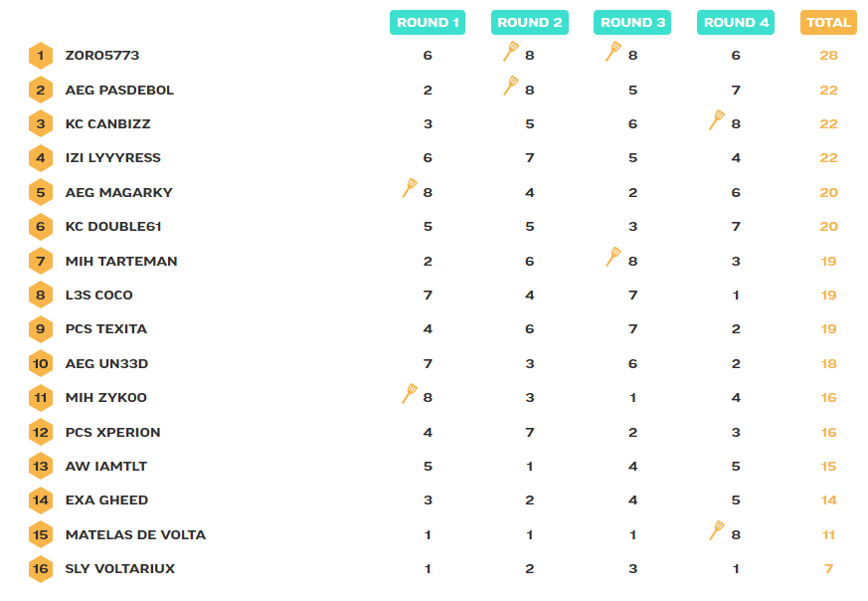This screenshot has width=868, height=601.
Task: Select the ROUND 2 column header
Action: click(x=530, y=23)
